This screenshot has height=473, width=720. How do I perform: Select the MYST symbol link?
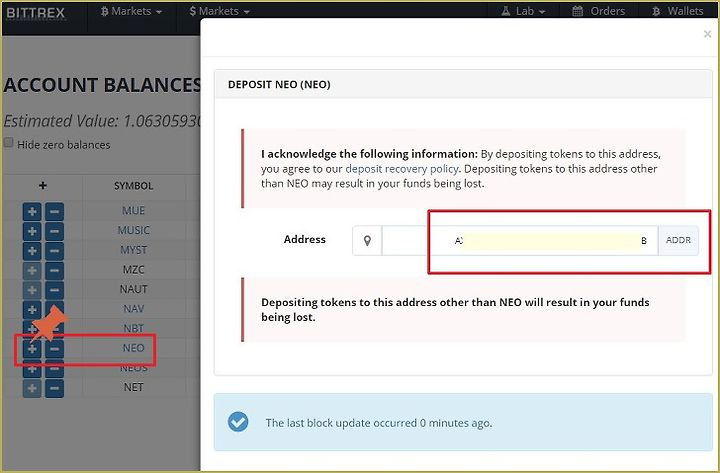134,250
